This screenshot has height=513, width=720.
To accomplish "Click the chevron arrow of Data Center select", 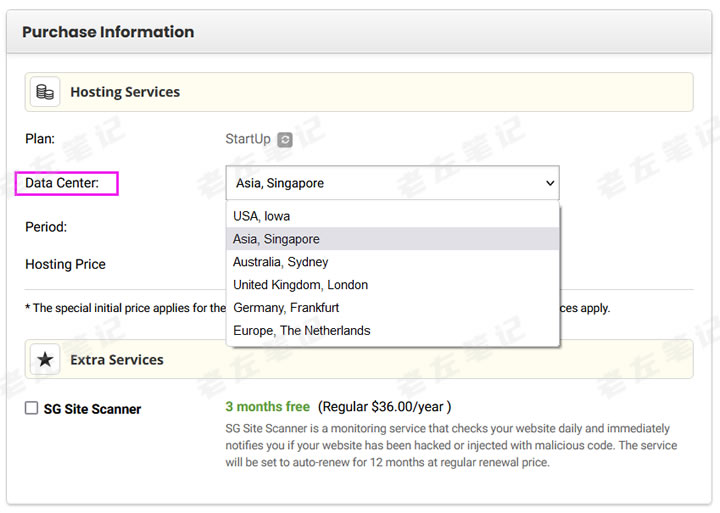I will 548,183.
